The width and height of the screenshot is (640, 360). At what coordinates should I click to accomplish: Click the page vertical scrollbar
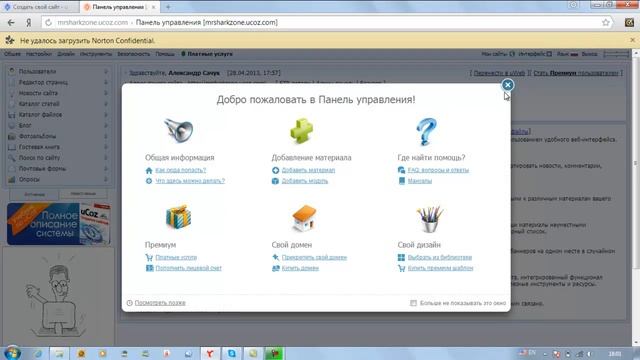pyautogui.click(x=636, y=163)
